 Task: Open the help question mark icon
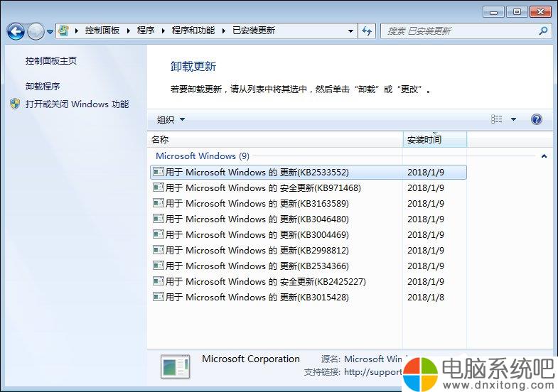(x=537, y=119)
